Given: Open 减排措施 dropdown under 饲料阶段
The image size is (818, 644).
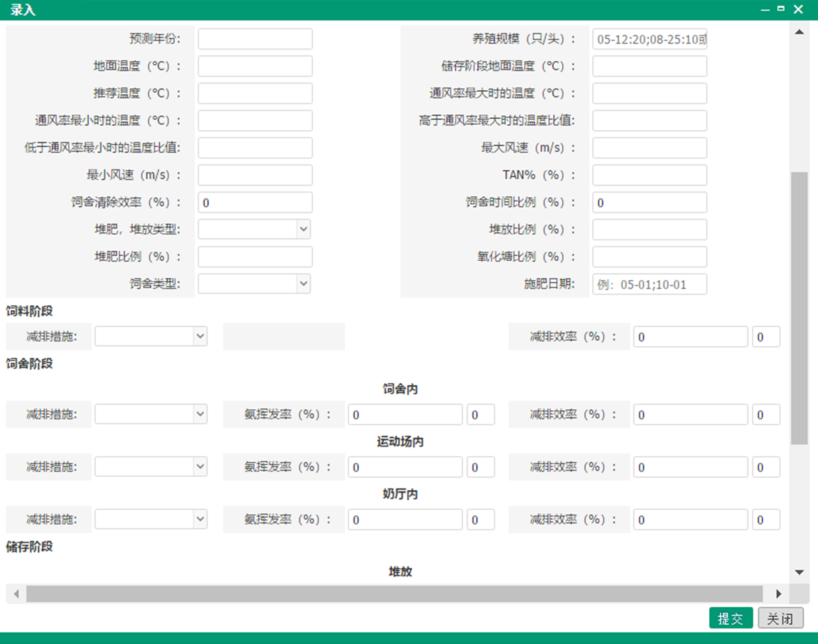Looking at the screenshot, I should (151, 336).
